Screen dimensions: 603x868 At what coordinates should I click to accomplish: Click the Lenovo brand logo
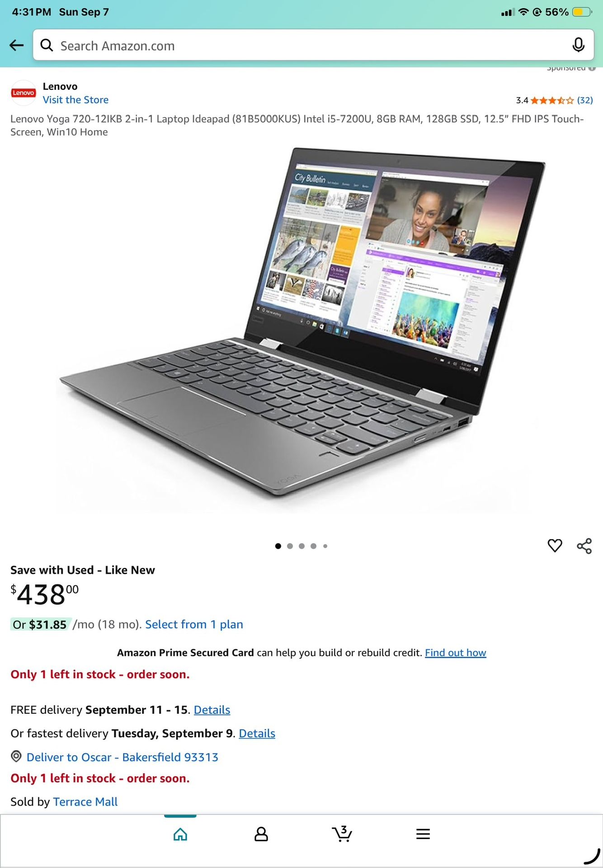[x=24, y=93]
